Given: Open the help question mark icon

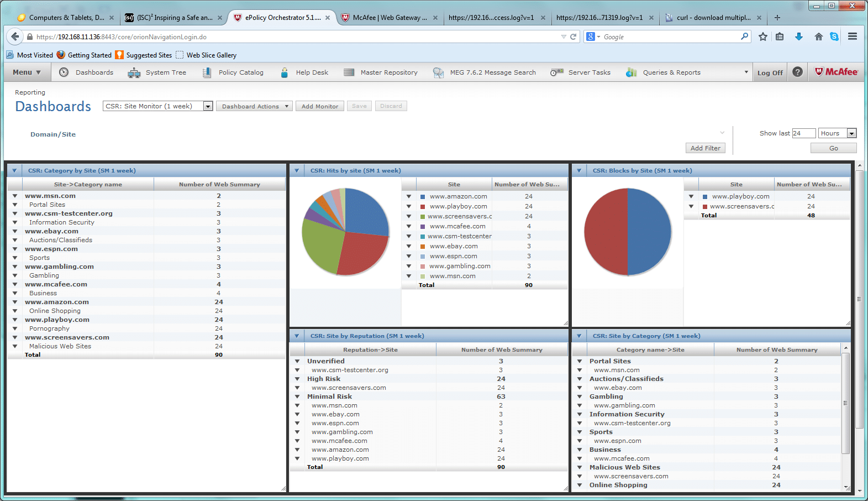Looking at the screenshot, I should pos(797,72).
